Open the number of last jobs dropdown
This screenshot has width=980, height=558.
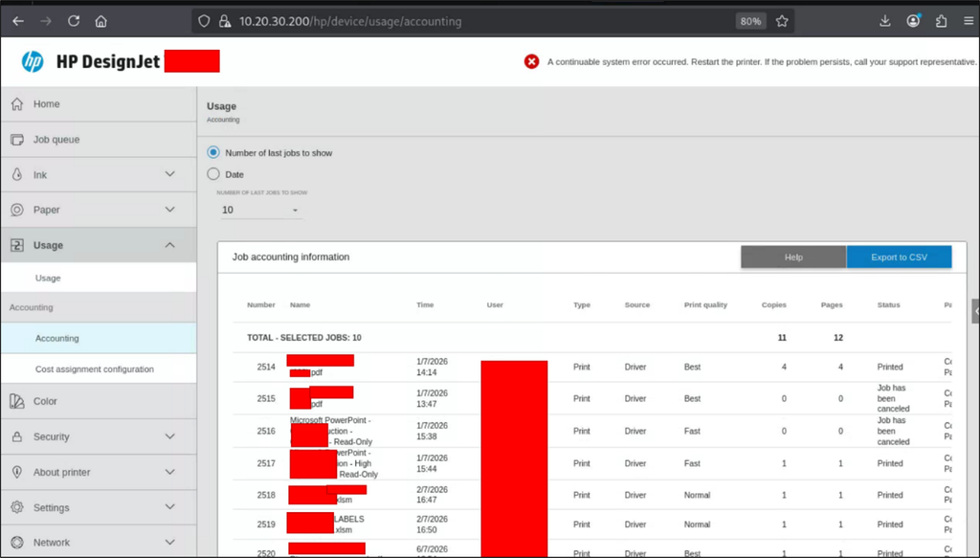260,210
